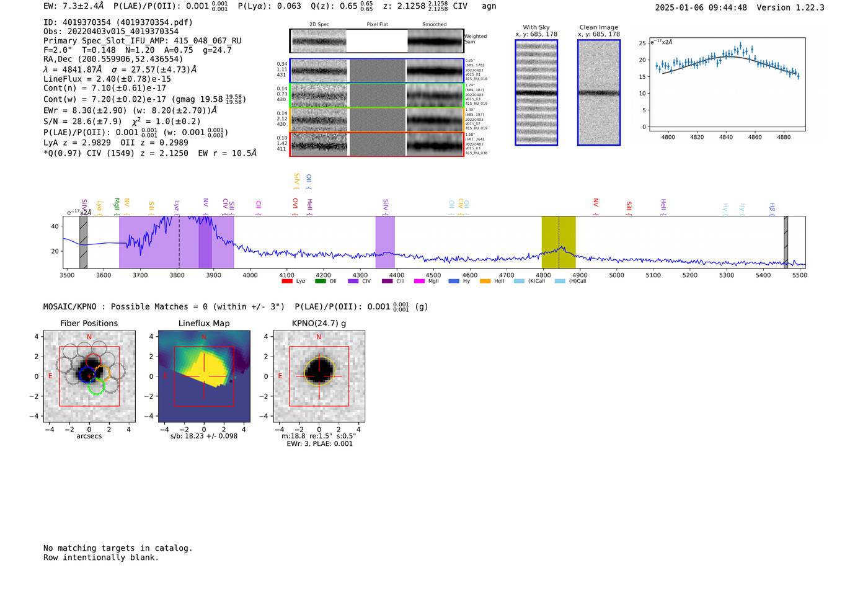This screenshot has width=868, height=591.
Task: Click the green OII legend swatch
Action: (320, 281)
